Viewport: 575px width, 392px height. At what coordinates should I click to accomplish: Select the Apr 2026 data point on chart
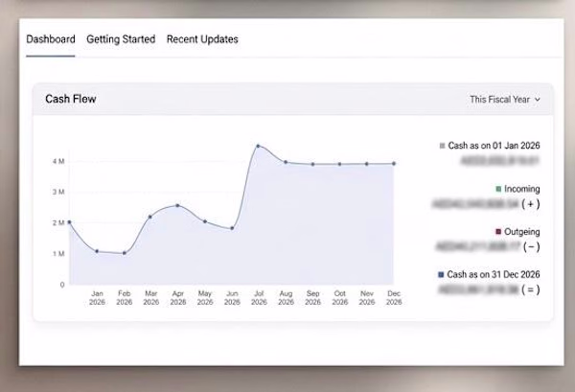(x=178, y=205)
